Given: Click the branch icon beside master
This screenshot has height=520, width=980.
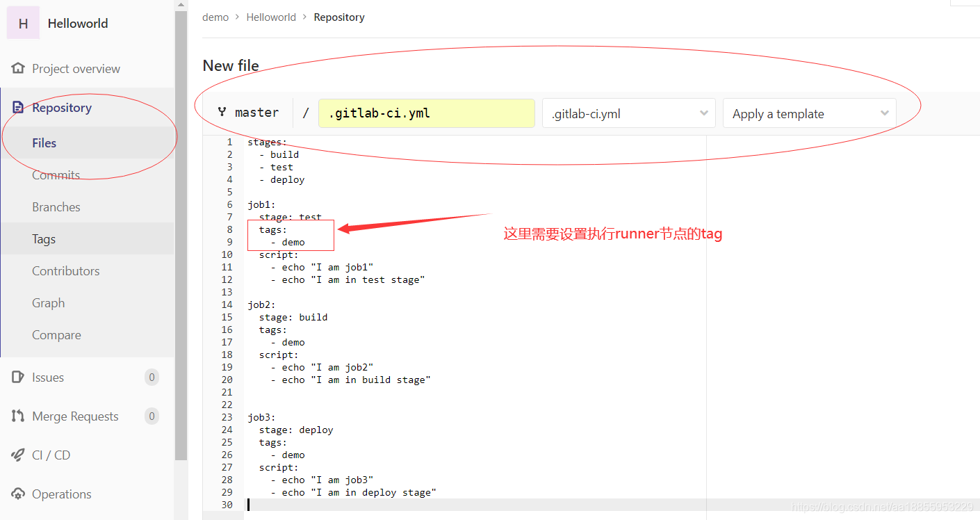Looking at the screenshot, I should 222,112.
